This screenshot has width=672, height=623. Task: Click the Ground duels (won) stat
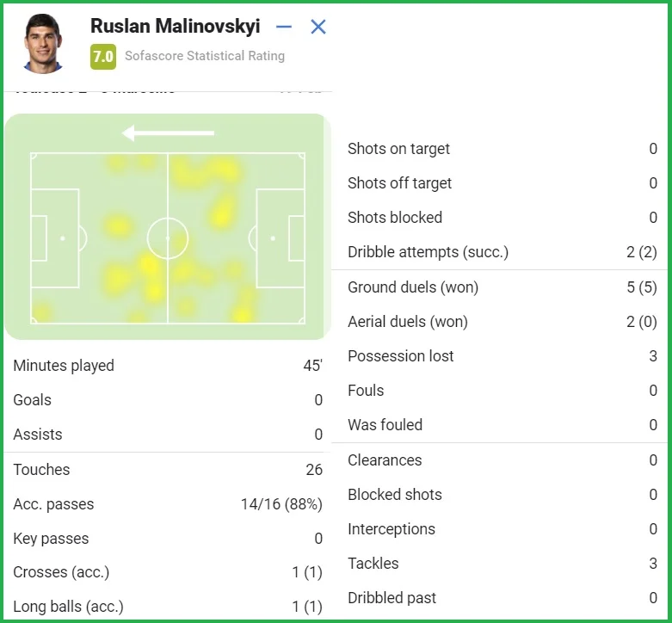click(502, 287)
